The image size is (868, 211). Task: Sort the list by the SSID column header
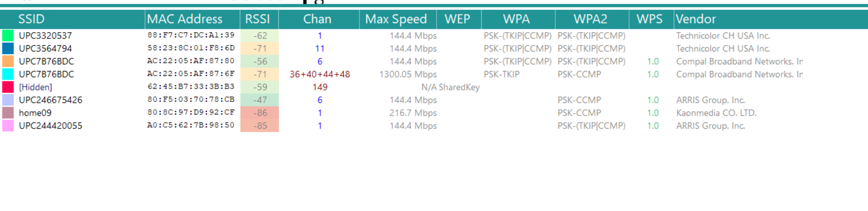(31, 19)
